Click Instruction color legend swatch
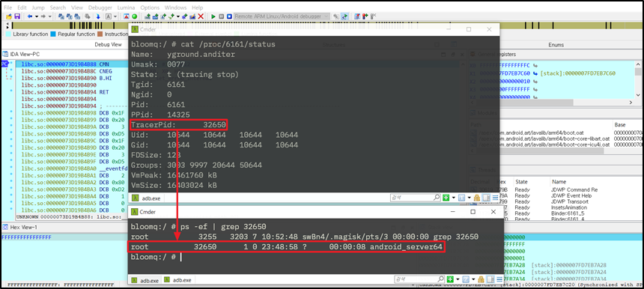This screenshot has width=644, height=289. [100, 34]
